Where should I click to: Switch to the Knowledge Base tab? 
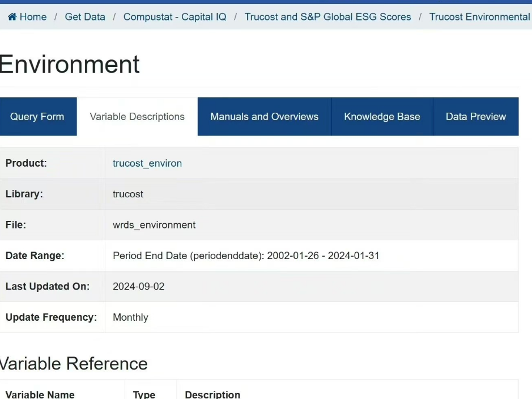381,116
